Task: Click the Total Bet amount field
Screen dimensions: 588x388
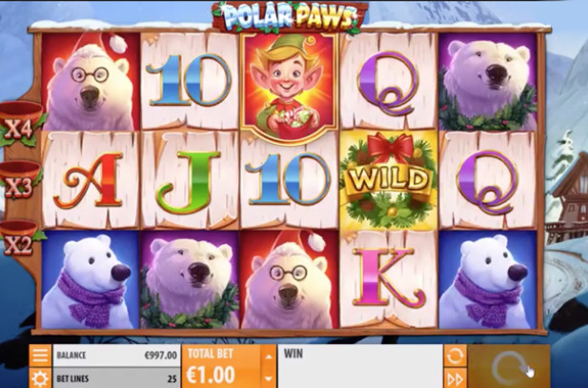Action: pyautogui.click(x=222, y=367)
